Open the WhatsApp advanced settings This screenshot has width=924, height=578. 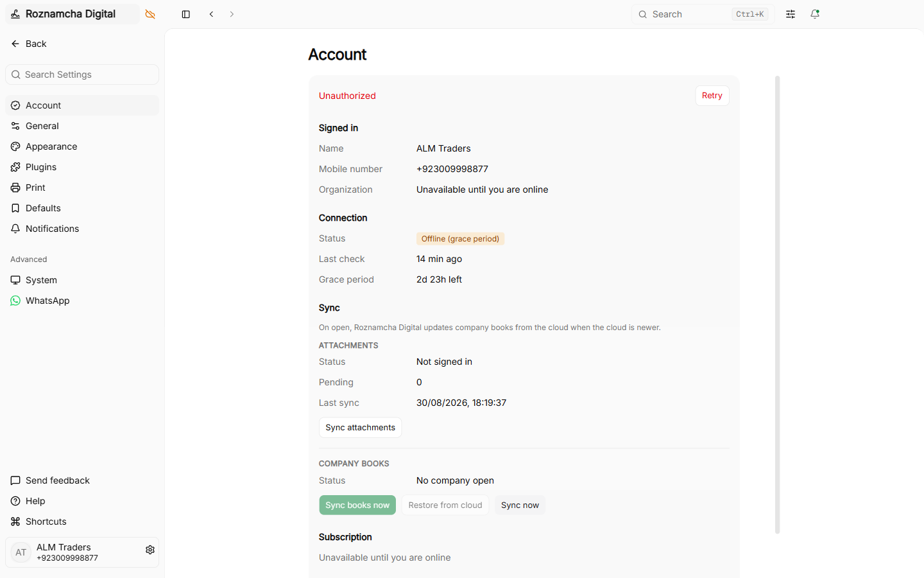point(82,301)
